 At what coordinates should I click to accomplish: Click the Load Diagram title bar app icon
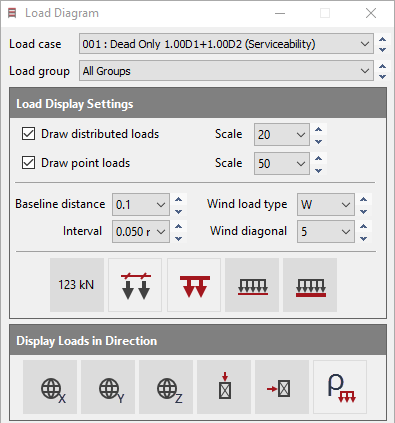pyautogui.click(x=12, y=13)
